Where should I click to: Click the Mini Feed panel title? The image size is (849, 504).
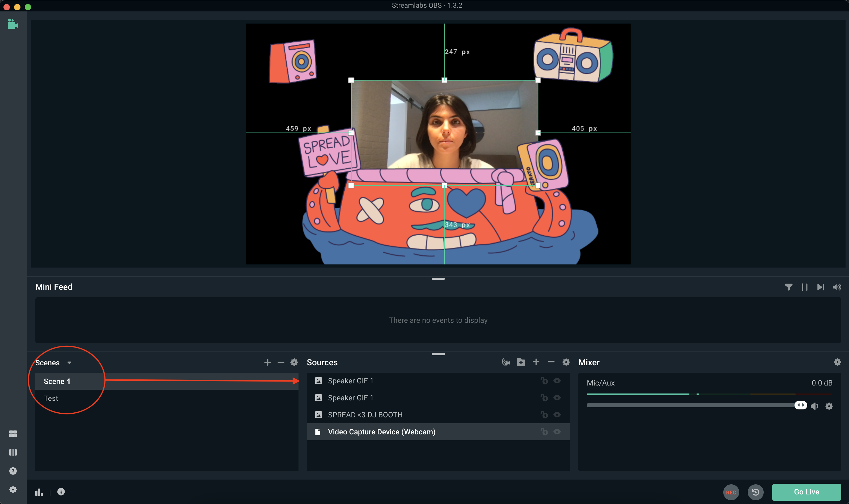54,287
